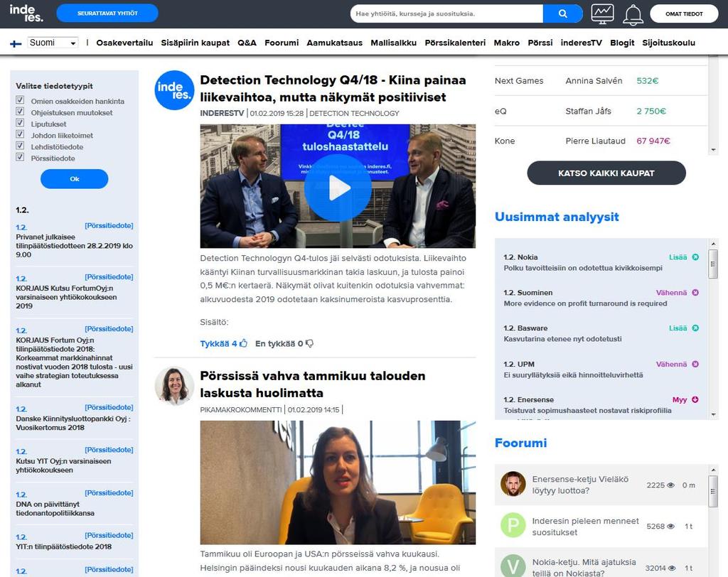
Task: Toggle Liputukset checkbox
Action: point(20,123)
